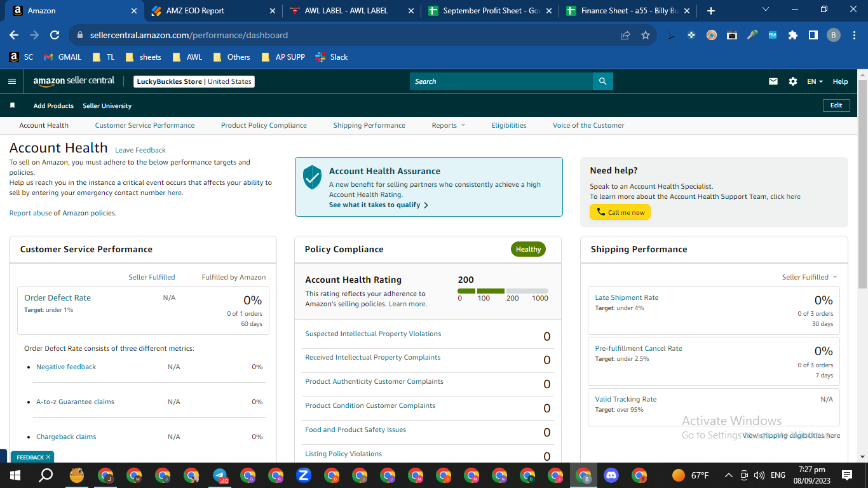Open the screenshot camera extension
The image size is (868, 488).
pos(732,35)
